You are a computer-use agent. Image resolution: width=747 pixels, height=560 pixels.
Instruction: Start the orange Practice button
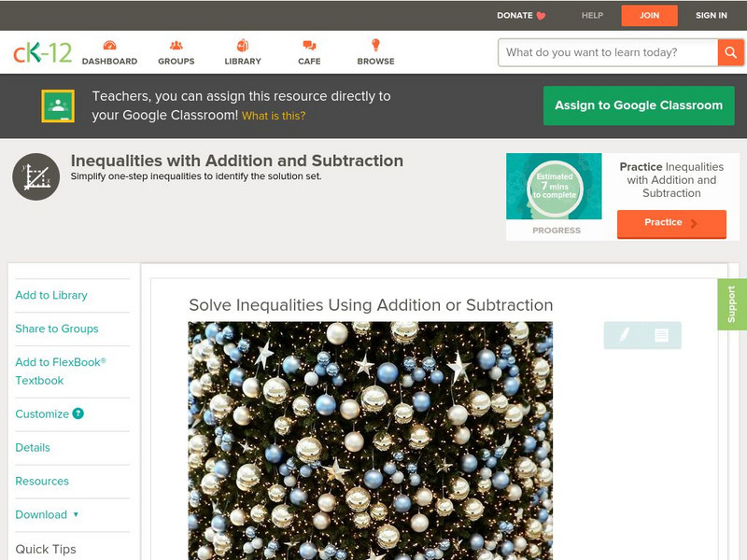click(671, 223)
